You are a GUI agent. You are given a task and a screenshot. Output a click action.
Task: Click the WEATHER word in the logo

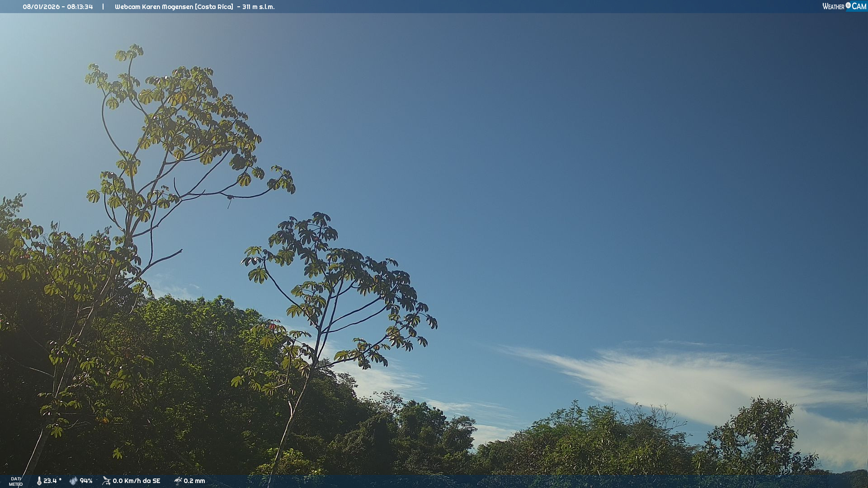pos(833,6)
